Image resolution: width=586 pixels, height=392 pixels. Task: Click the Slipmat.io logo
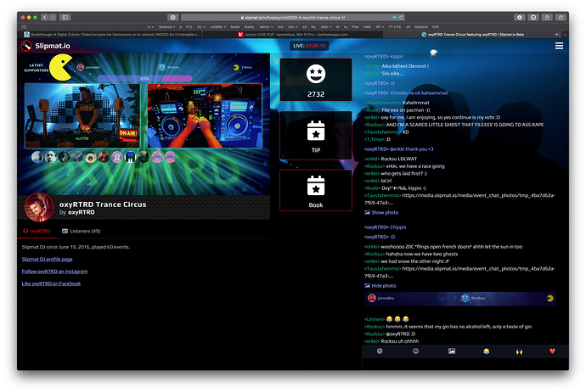point(45,46)
